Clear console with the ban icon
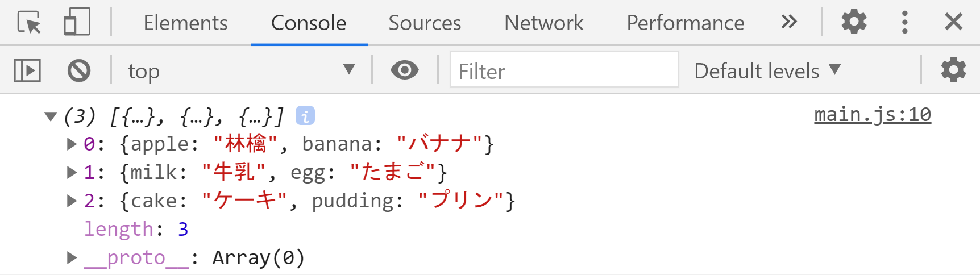 click(79, 71)
